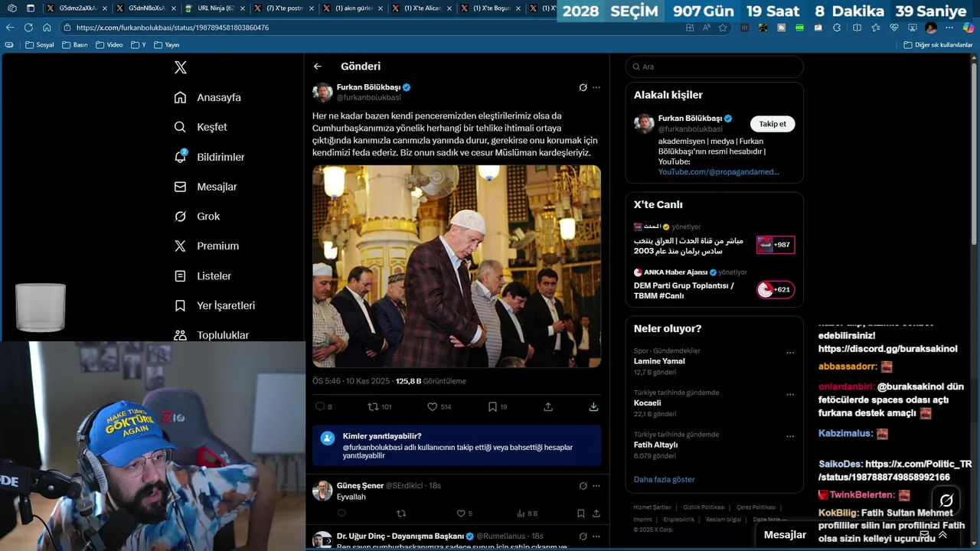Open Listeler (Lists) in the sidebar
This screenshot has height=551, width=980.
202,275
